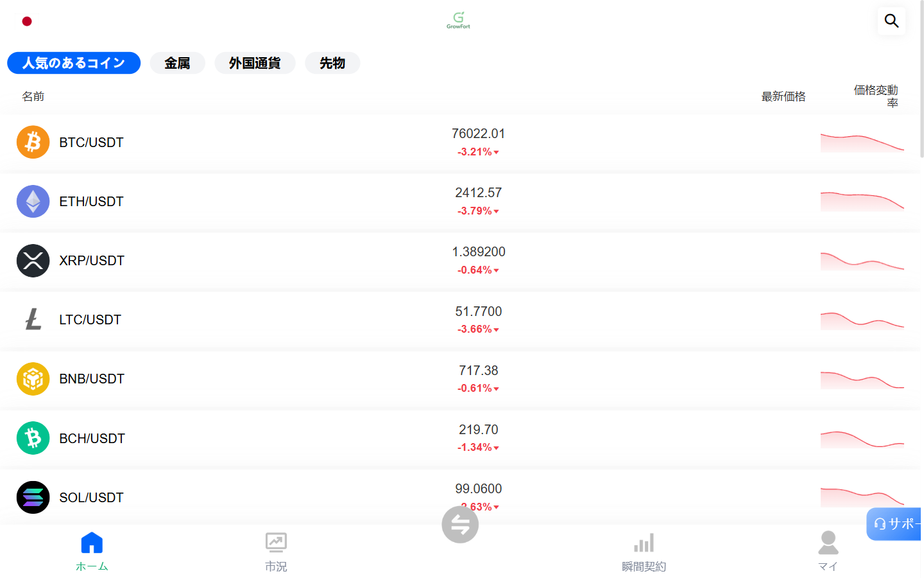The height and width of the screenshot is (578, 924).
Task: Click the Ethereum coin icon
Action: click(x=33, y=201)
